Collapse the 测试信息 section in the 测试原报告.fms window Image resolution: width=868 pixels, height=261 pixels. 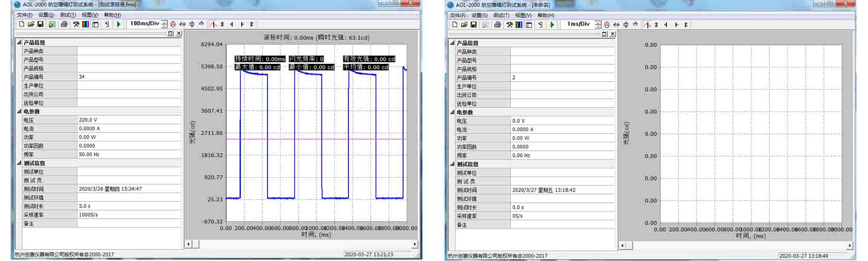click(x=19, y=163)
